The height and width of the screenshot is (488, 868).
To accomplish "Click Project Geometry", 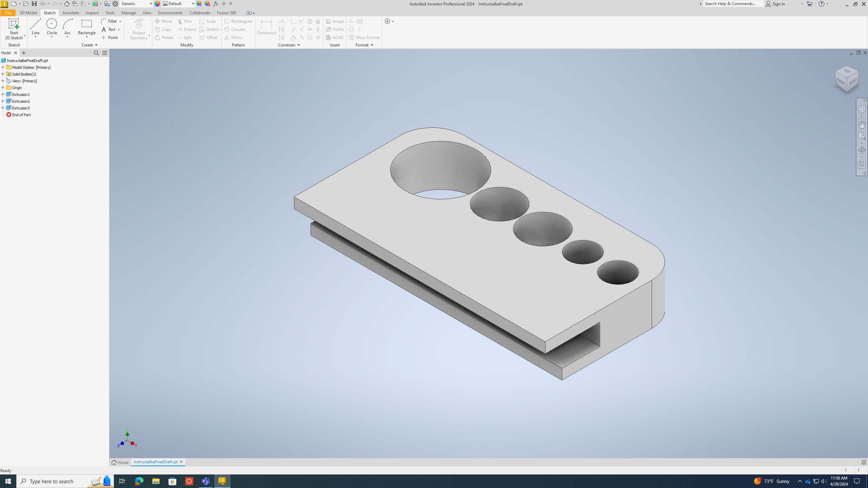I will (139, 29).
